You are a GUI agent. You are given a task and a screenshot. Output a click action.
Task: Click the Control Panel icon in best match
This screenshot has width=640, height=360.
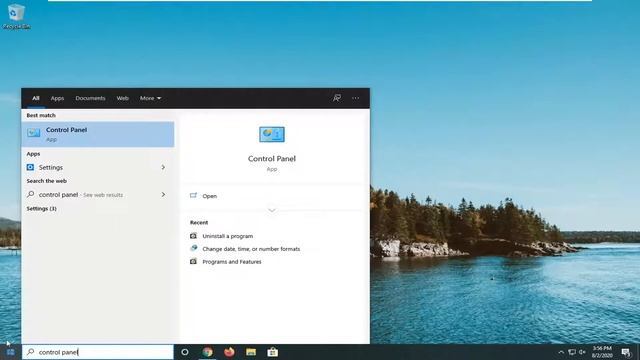coord(33,133)
